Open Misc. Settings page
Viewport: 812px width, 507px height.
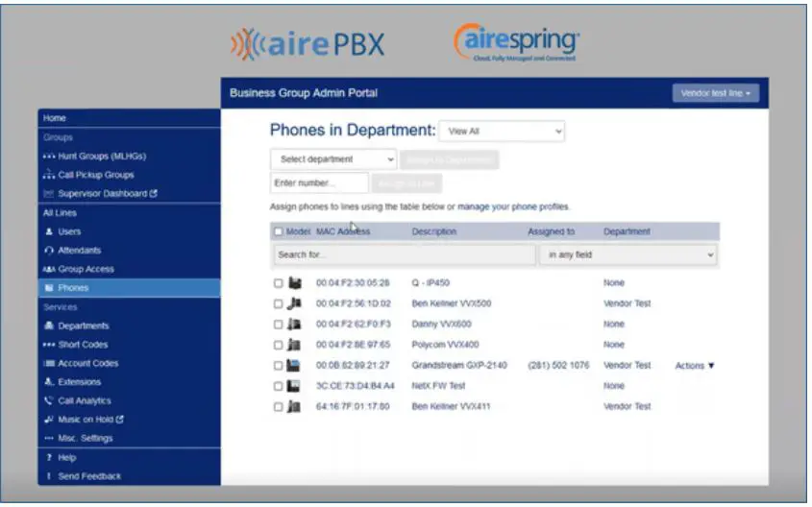click(x=85, y=438)
